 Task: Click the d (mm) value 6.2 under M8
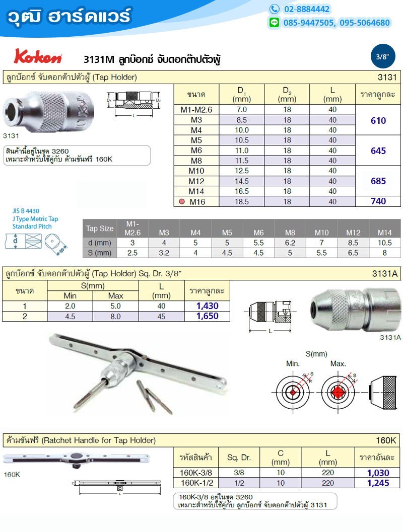[290, 243]
